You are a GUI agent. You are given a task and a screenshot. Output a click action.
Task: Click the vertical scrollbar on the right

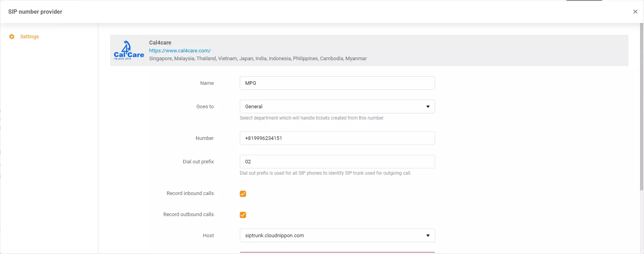point(641,106)
